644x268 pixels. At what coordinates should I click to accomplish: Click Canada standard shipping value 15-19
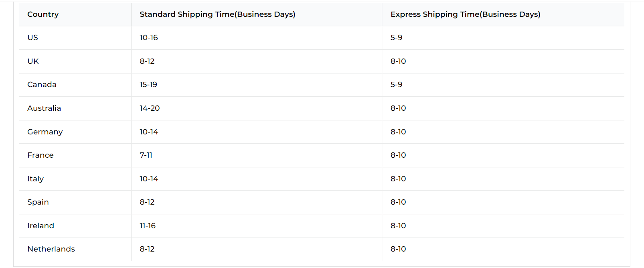[148, 85]
